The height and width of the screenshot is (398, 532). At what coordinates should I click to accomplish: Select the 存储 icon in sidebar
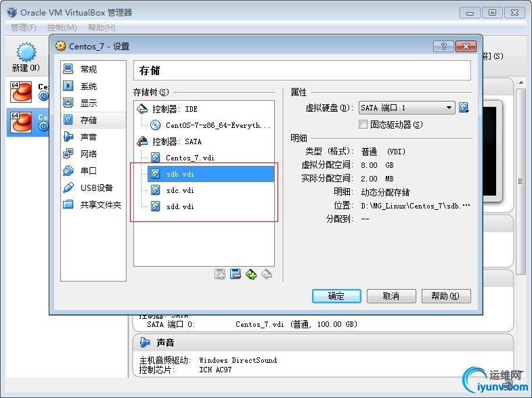pos(68,119)
